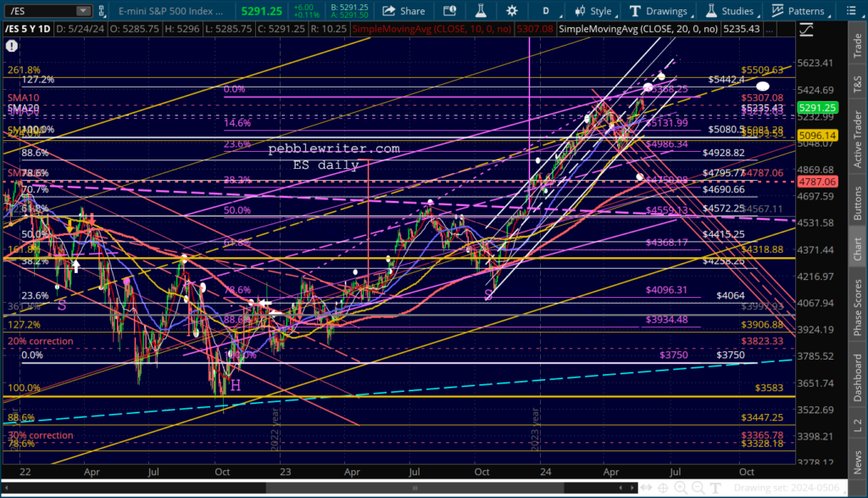Click the /ES 5 Y 1D chart title

pyautogui.click(x=28, y=29)
